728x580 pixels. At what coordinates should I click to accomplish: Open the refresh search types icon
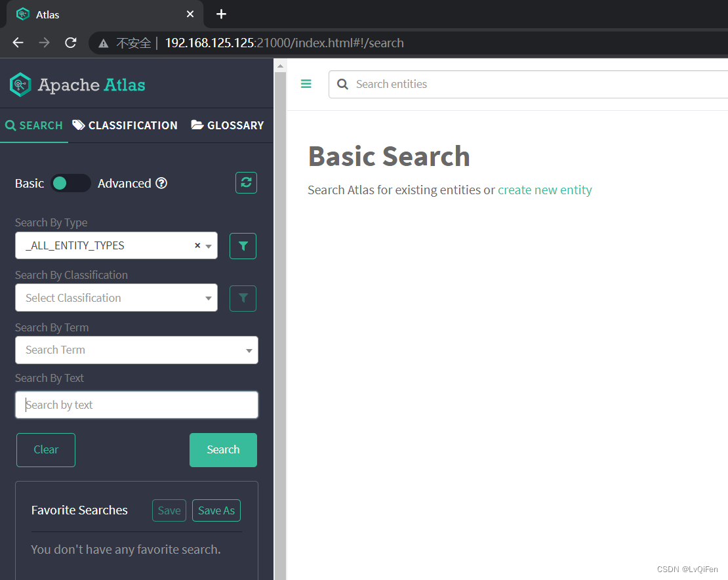(246, 182)
